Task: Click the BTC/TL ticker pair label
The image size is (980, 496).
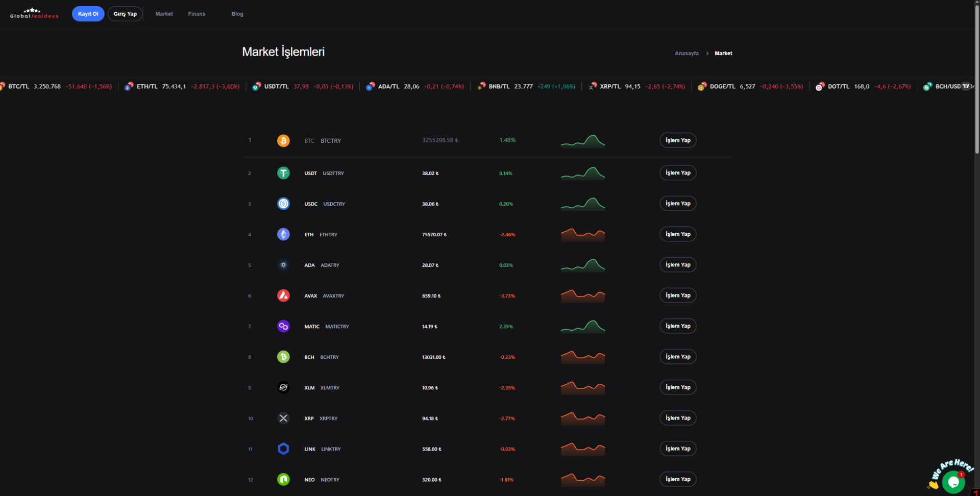Action: pyautogui.click(x=19, y=86)
